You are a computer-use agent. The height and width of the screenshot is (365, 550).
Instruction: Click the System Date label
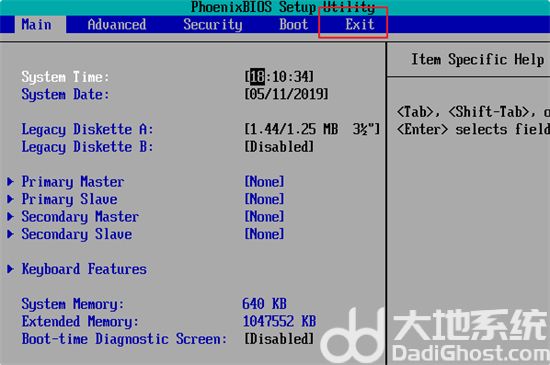click(65, 94)
